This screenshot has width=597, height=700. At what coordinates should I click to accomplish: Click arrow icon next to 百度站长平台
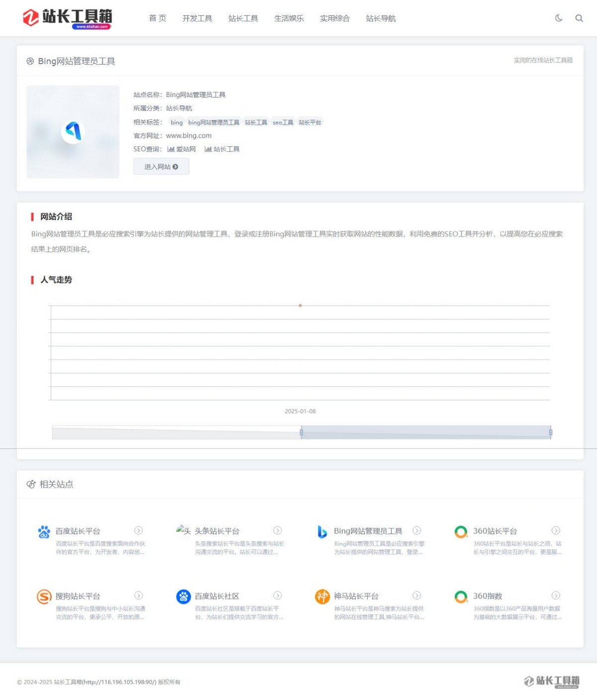[139, 530]
